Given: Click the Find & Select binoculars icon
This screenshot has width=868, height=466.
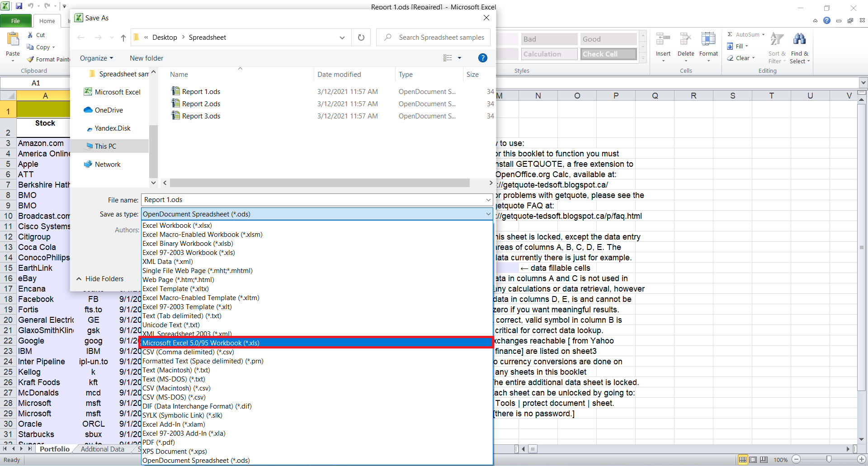Looking at the screenshot, I should point(799,40).
